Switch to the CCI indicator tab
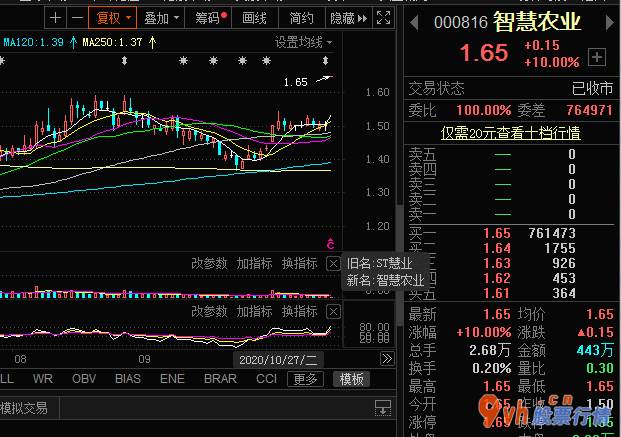The image size is (621, 437). point(266,379)
